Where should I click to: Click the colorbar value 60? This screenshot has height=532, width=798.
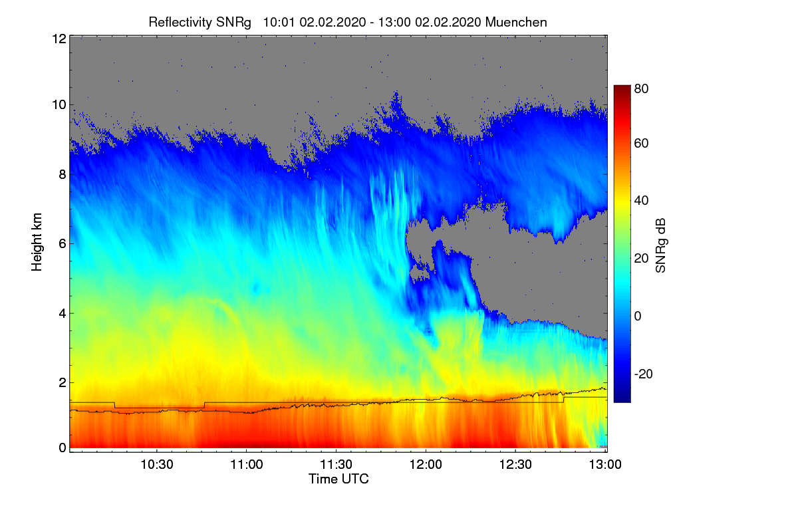(642, 143)
